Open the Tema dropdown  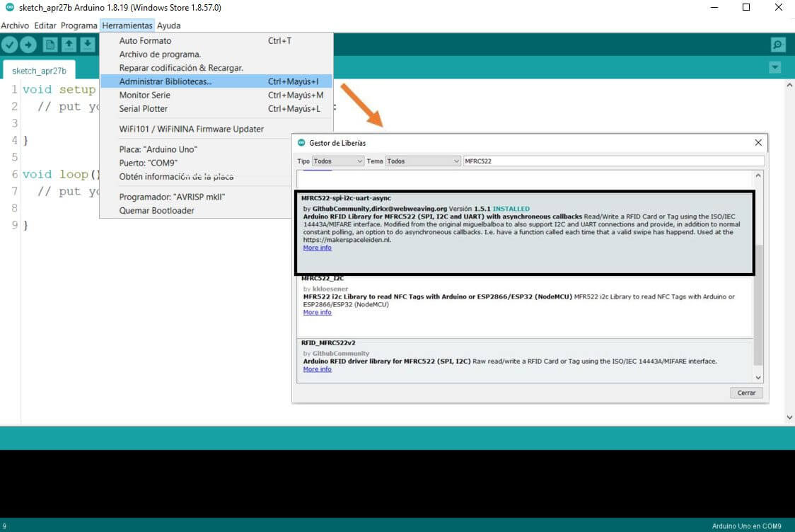(x=423, y=161)
